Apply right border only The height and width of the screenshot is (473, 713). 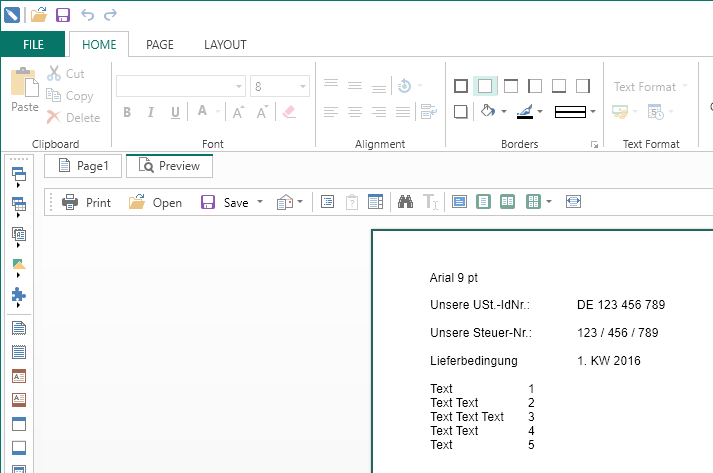point(583,86)
